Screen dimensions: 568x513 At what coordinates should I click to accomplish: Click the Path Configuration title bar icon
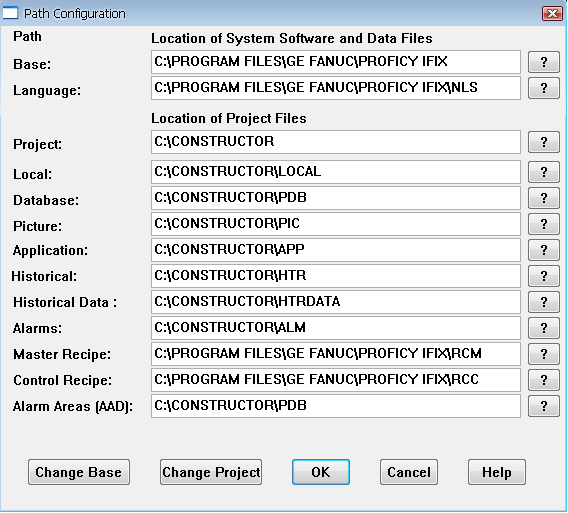pyautogui.click(x=10, y=13)
